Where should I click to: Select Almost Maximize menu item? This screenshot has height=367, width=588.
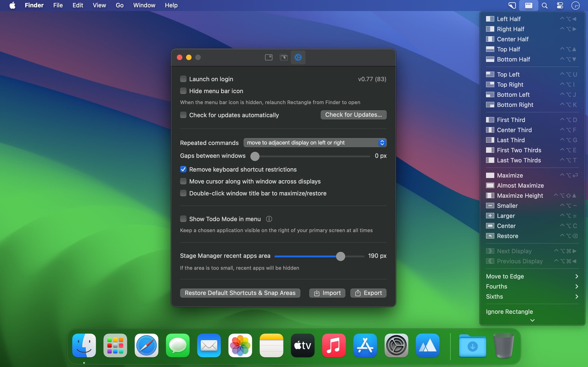coord(520,185)
